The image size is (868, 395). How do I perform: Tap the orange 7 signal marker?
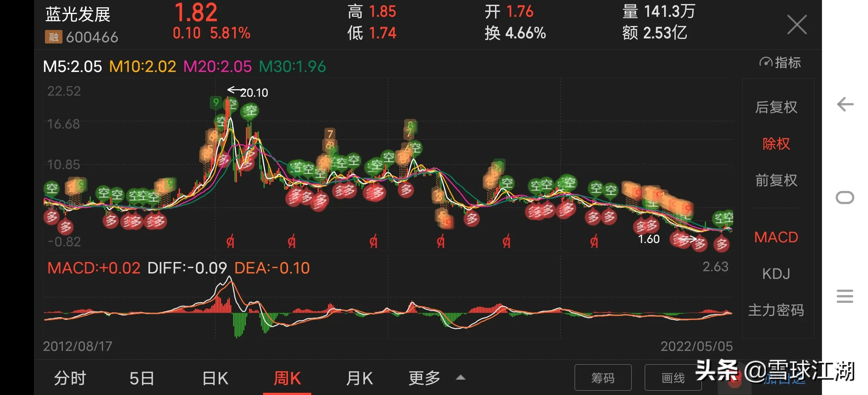tap(330, 134)
